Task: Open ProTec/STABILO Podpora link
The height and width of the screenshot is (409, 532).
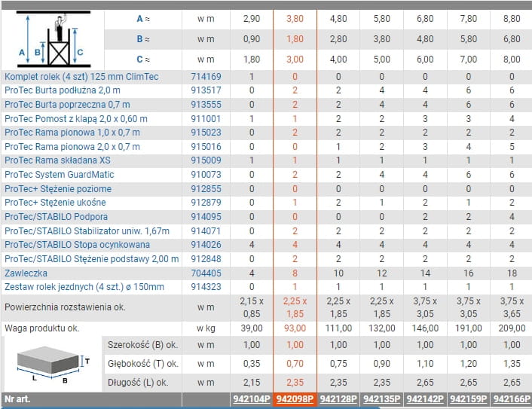Action: [x=57, y=217]
